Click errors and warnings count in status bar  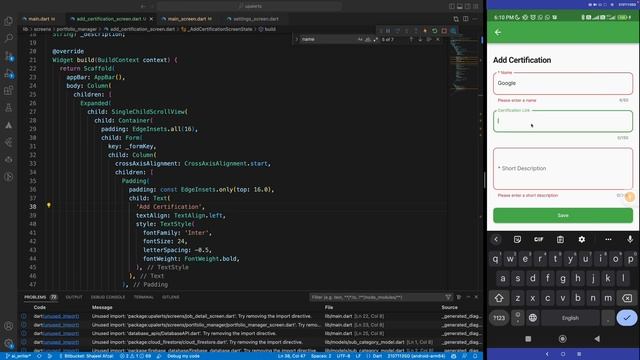[135, 356]
